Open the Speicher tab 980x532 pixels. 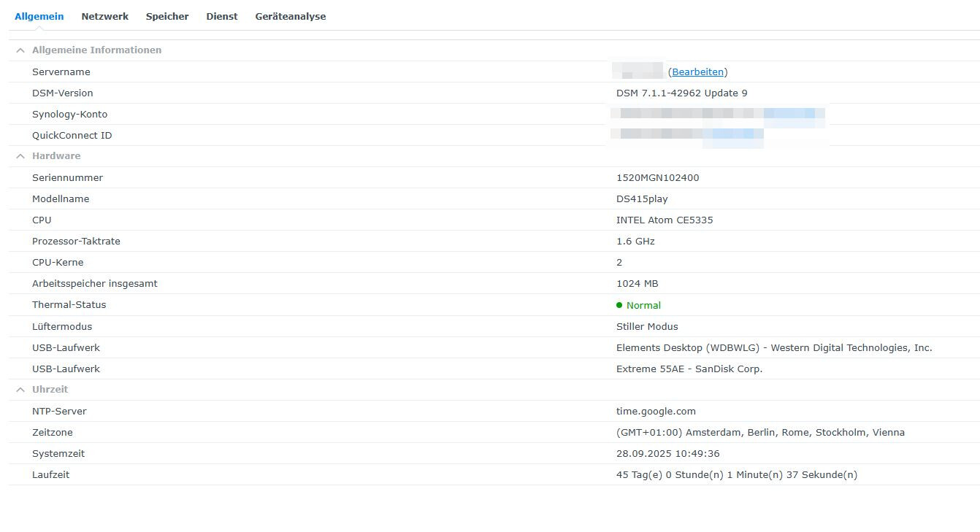click(166, 16)
